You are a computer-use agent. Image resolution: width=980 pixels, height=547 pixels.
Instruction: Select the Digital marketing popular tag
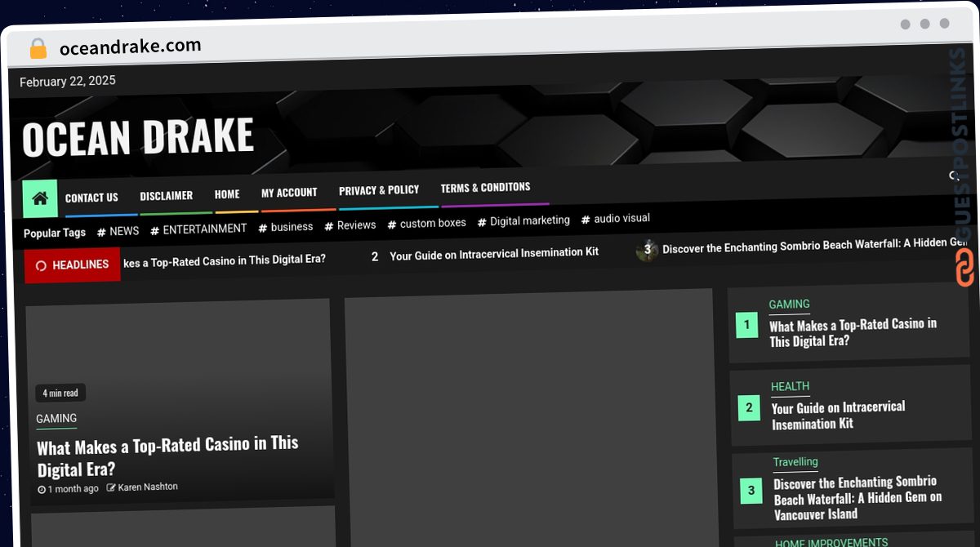[524, 220]
